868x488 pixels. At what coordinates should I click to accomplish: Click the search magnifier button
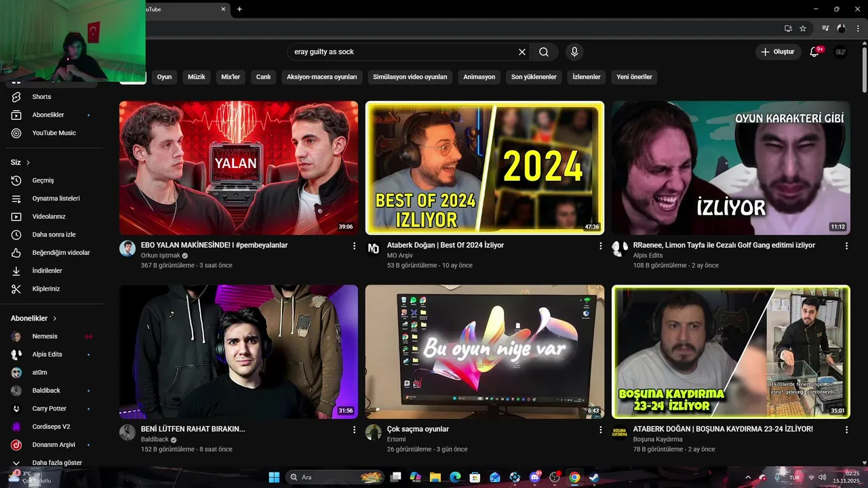pos(544,52)
